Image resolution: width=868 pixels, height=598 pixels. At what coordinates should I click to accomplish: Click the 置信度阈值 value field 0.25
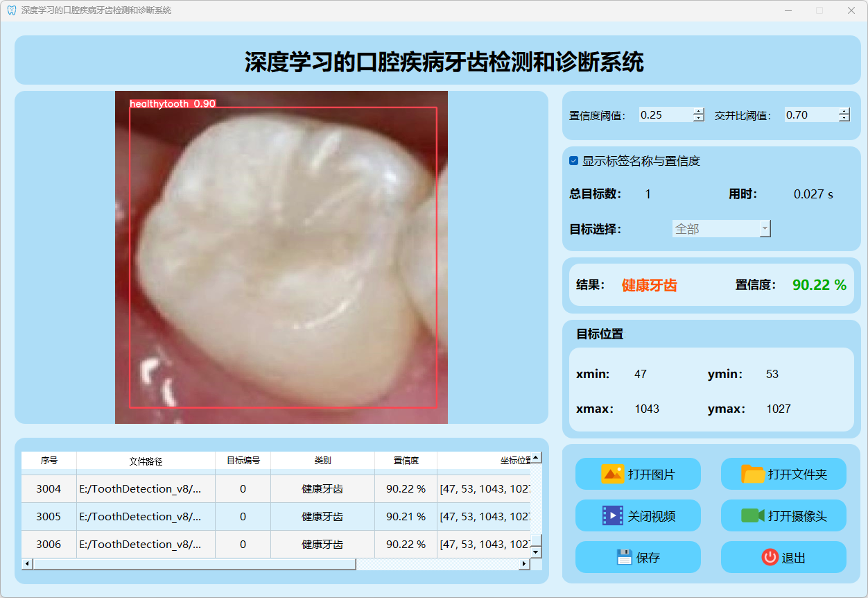(664, 115)
